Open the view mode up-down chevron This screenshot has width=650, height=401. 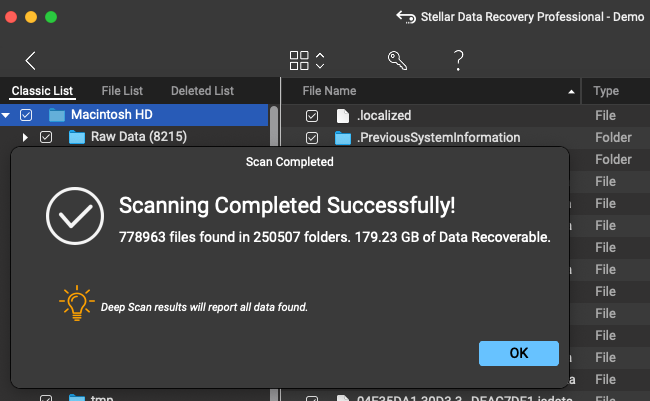click(x=320, y=61)
